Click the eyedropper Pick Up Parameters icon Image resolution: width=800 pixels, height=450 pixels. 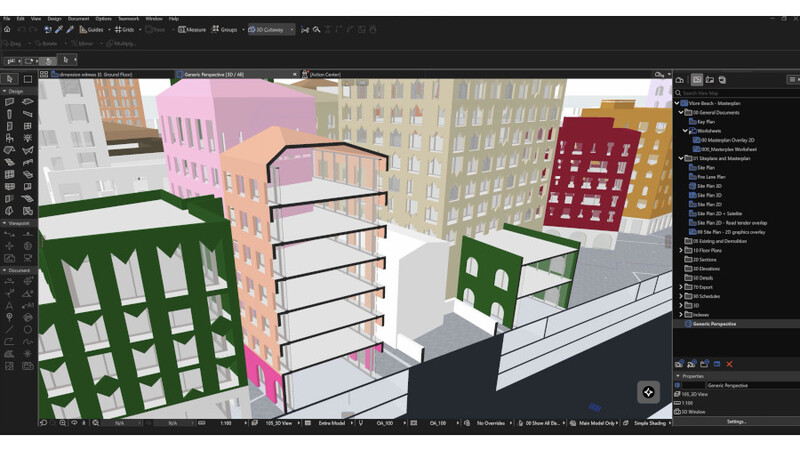(59, 30)
